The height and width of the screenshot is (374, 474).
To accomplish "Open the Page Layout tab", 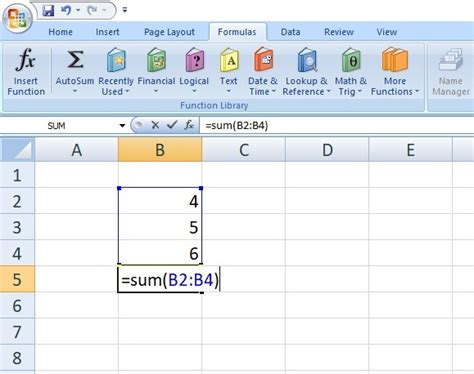I will [169, 32].
